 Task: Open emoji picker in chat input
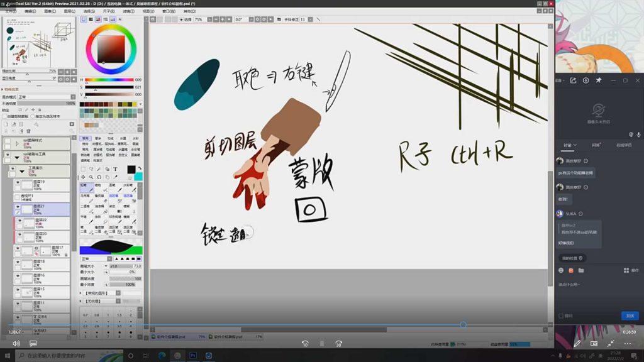coord(561,270)
